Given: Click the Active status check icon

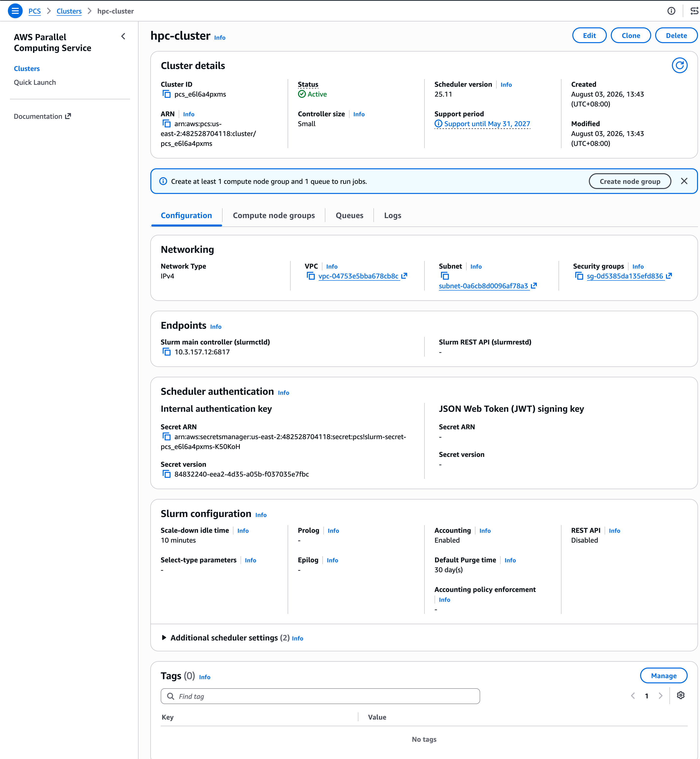Looking at the screenshot, I should coord(302,94).
